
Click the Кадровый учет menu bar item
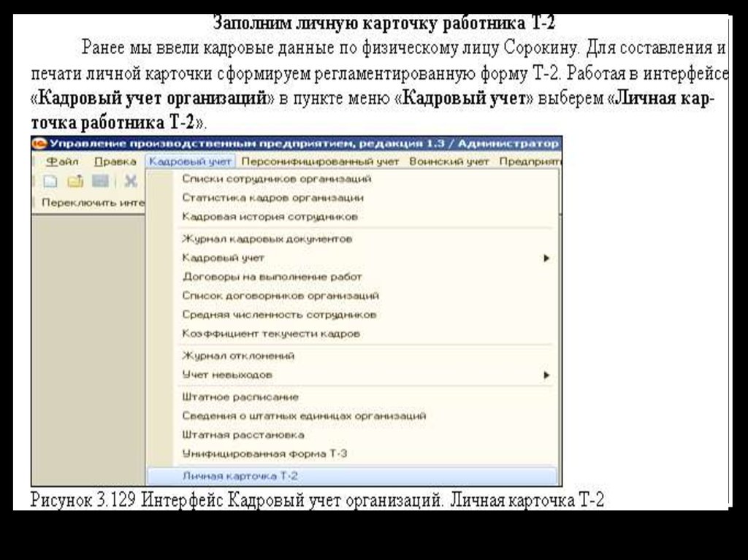click(x=191, y=161)
